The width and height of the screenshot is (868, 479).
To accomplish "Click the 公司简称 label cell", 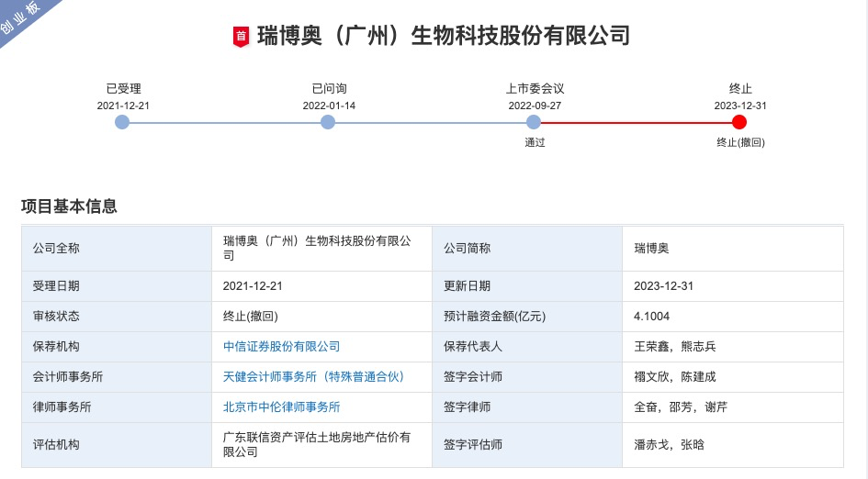I will (x=527, y=249).
